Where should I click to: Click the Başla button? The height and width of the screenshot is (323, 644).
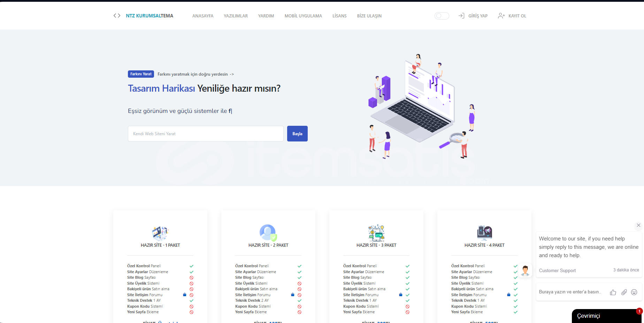tap(297, 133)
